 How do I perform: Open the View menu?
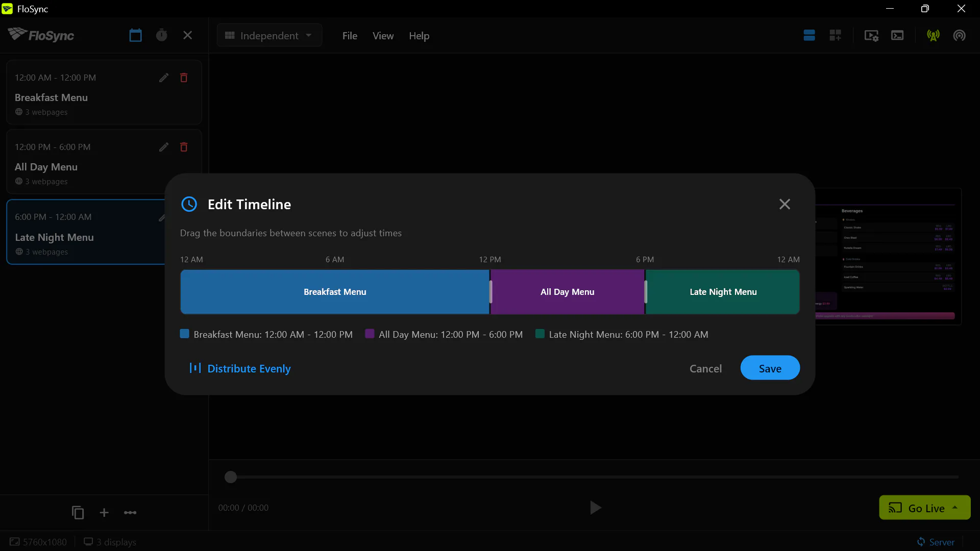383,36
